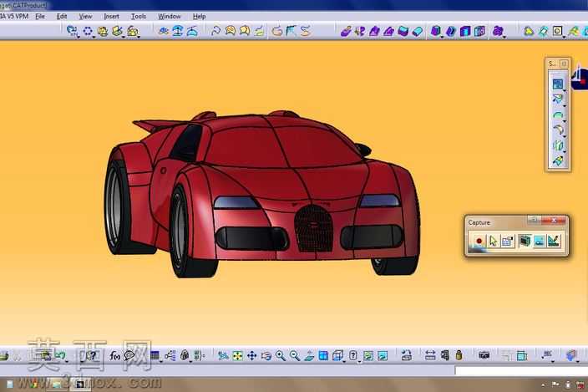Expand dropdown arrow under blue grid icon
The image size is (588, 392).
(x=565, y=91)
